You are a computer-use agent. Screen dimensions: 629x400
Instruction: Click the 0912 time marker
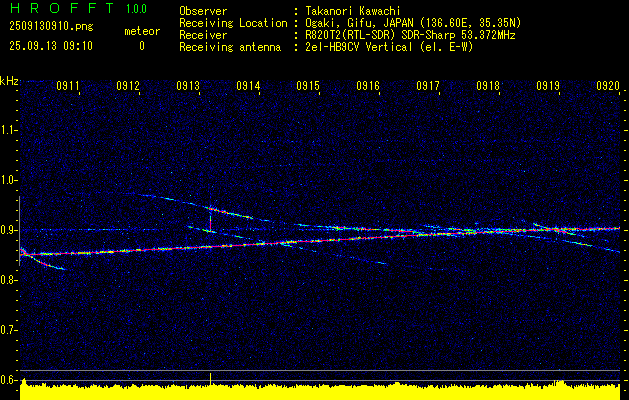[128, 86]
